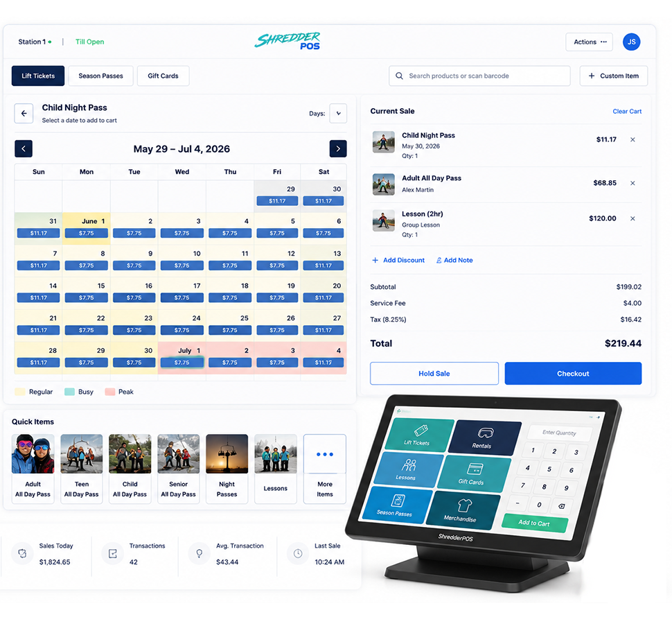Screen dimensions: 672x642
Task: Proceed to Checkout
Action: tap(573, 374)
